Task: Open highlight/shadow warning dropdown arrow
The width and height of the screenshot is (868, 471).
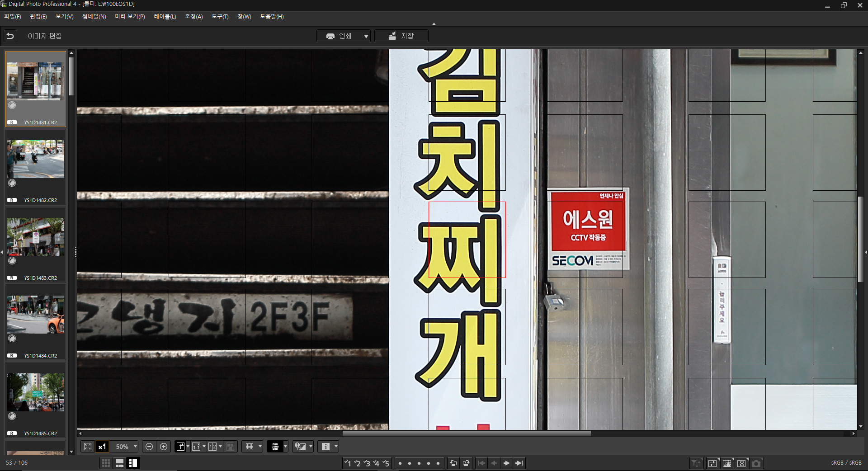Action: [311, 447]
